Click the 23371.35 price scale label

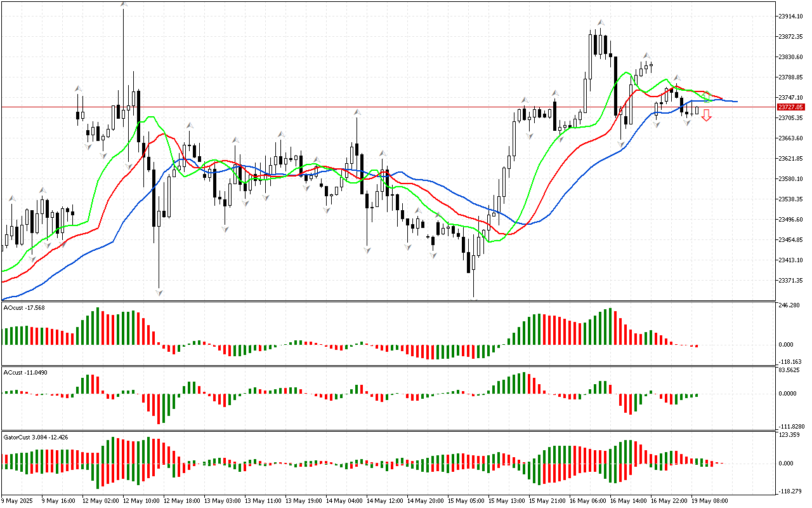790,280
